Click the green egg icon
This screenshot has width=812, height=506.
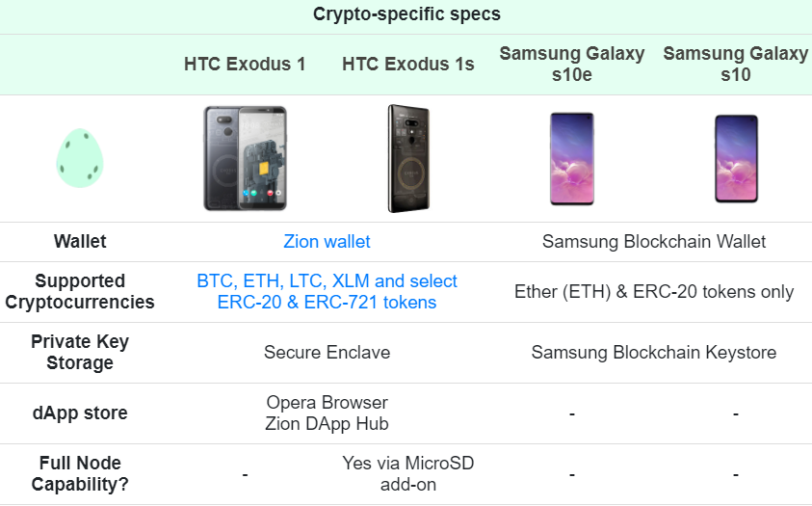tap(80, 158)
